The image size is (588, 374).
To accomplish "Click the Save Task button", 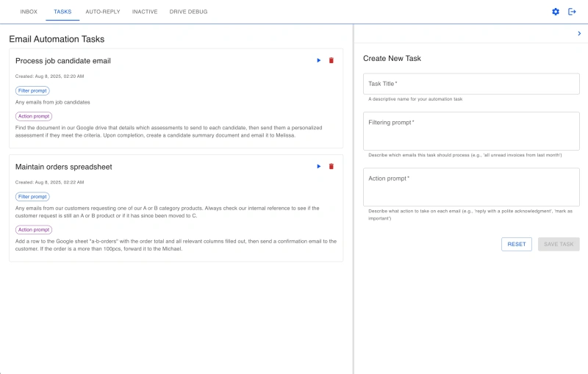I will [x=559, y=244].
